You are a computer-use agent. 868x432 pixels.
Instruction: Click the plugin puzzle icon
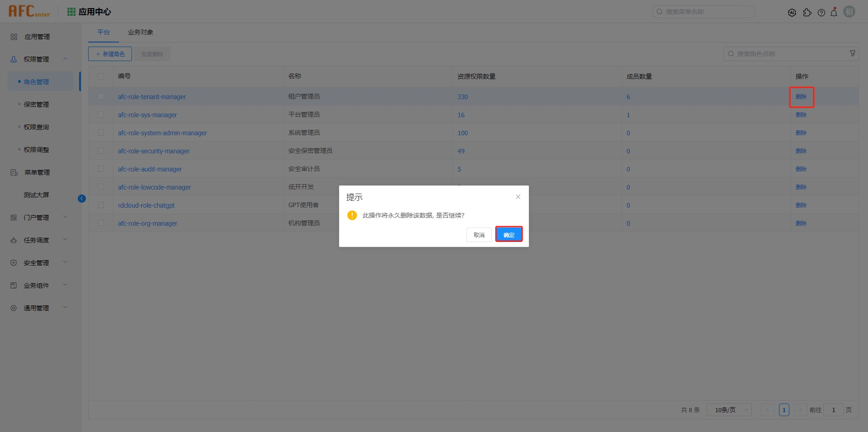click(x=807, y=12)
